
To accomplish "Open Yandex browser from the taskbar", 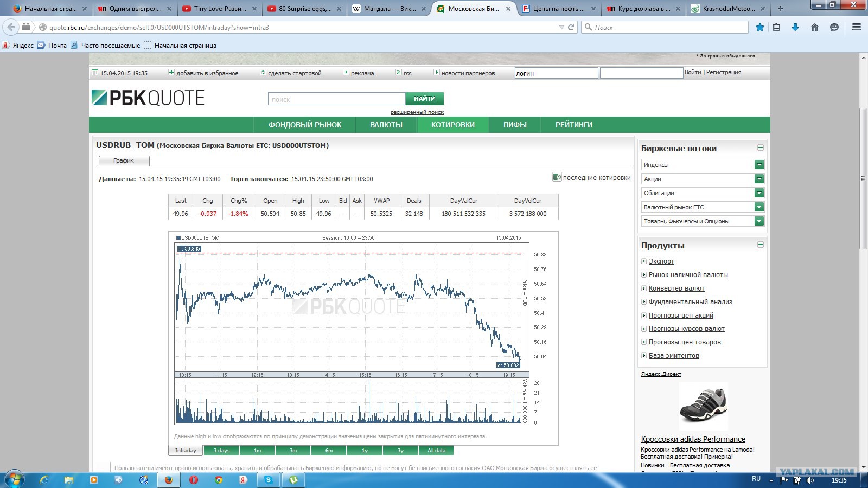I will click(x=244, y=480).
